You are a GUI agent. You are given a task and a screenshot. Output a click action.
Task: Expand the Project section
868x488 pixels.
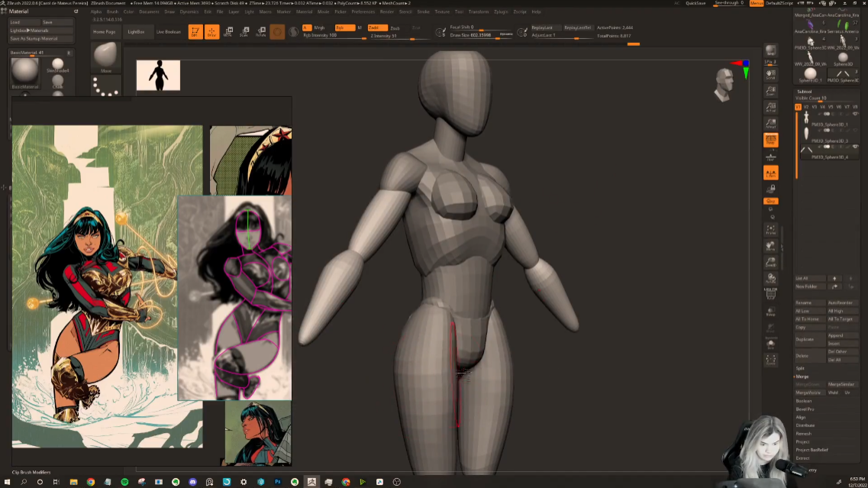tap(802, 442)
